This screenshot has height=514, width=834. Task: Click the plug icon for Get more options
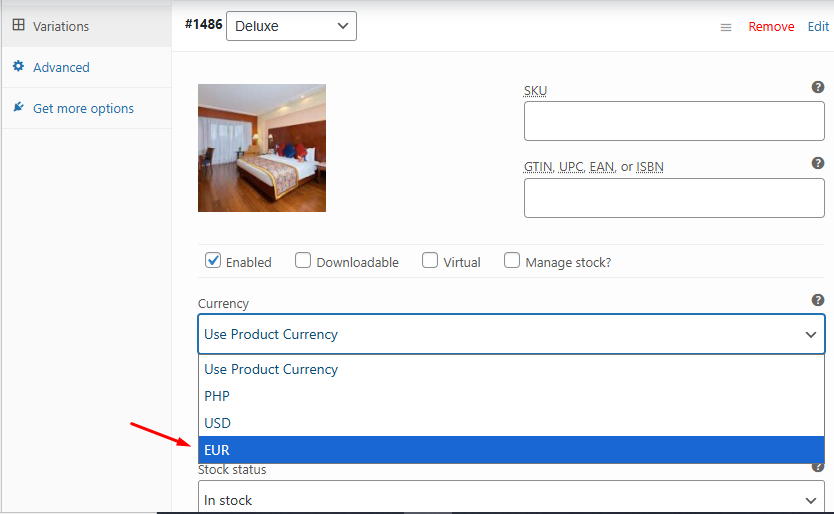click(18, 108)
